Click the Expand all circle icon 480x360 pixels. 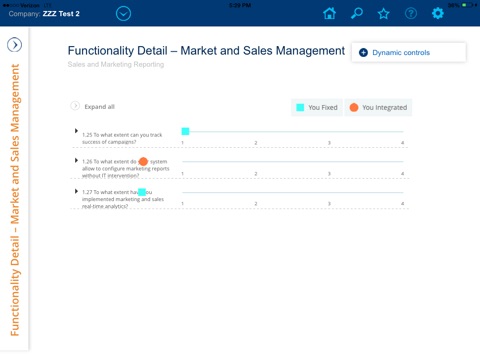point(75,106)
